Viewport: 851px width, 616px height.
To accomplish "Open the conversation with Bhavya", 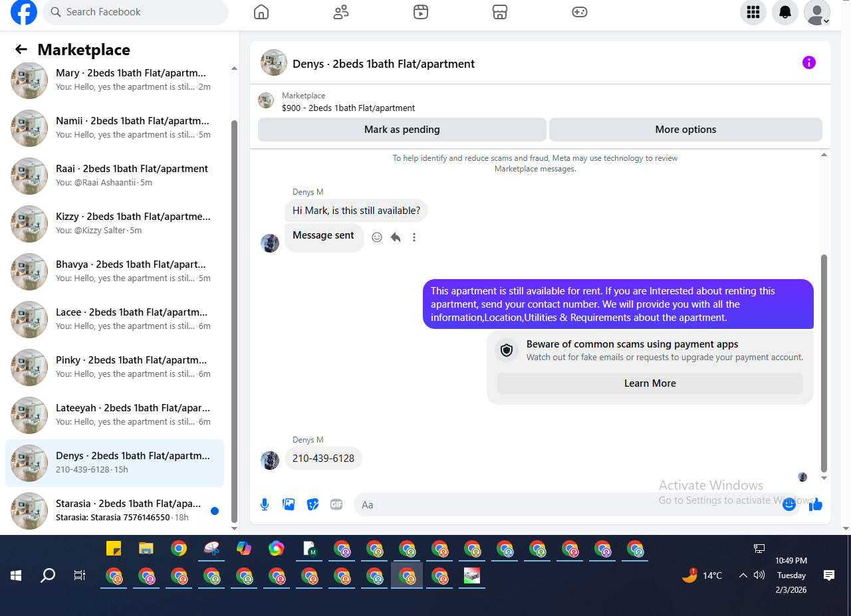I will click(x=114, y=271).
